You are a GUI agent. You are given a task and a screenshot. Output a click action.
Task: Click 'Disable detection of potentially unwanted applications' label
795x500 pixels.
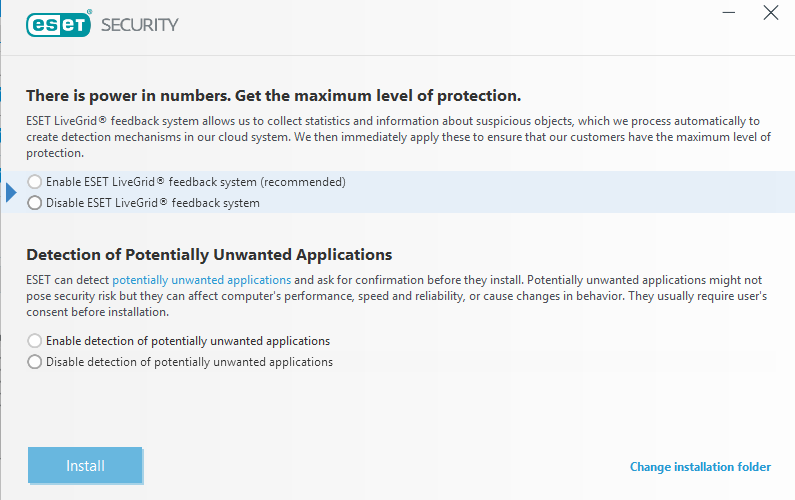(189, 362)
